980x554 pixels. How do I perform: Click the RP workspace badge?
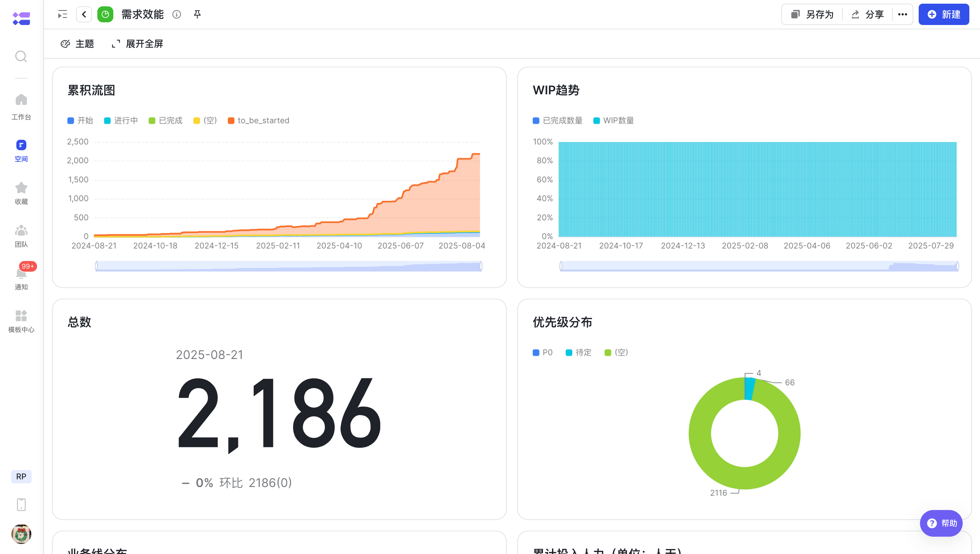click(x=21, y=476)
